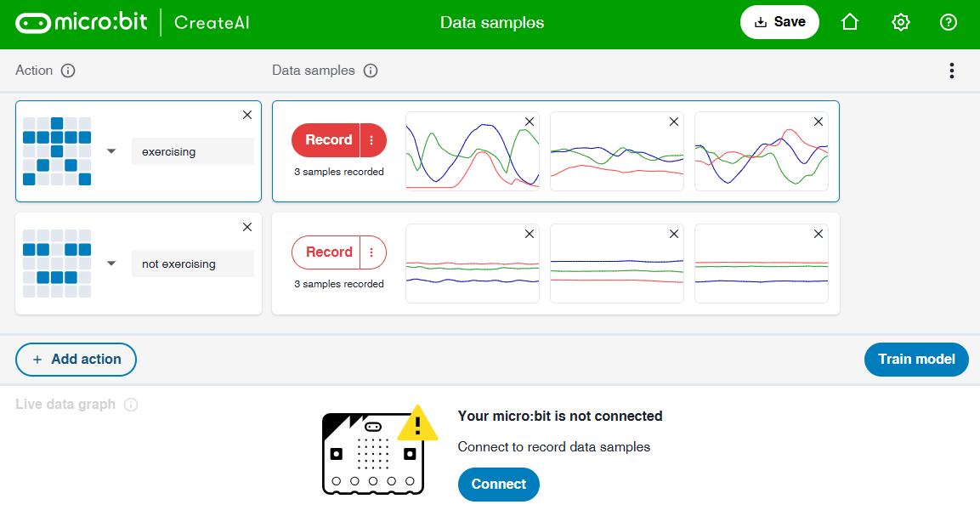Click the Train model button

915,359
